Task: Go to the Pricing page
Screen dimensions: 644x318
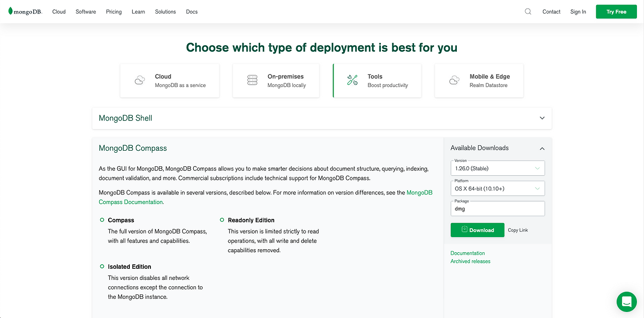Action: click(x=114, y=12)
